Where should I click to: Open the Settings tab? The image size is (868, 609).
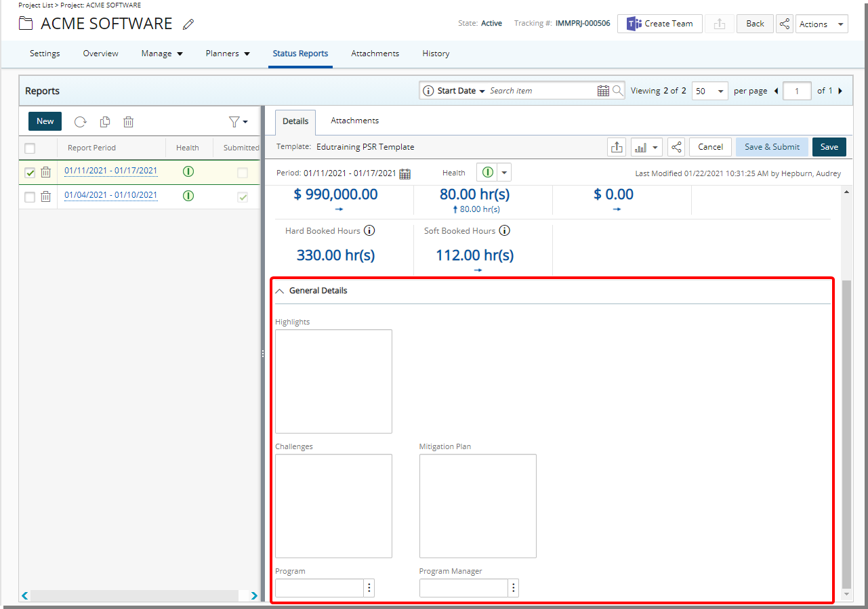45,54
